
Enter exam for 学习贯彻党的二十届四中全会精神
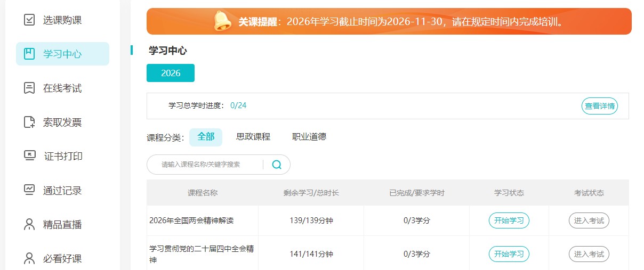(589, 254)
